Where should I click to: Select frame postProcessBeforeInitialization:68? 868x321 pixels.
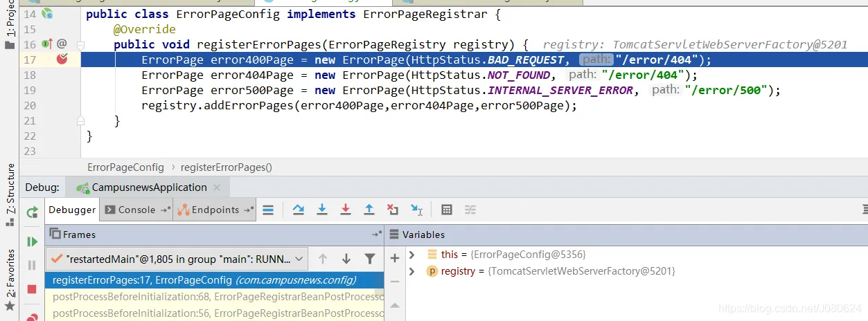click(x=215, y=297)
